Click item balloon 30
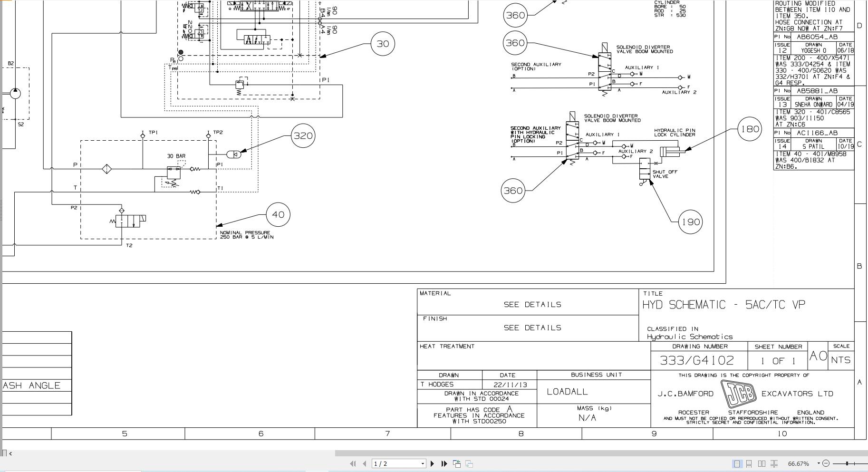The image size is (868, 472). click(x=383, y=44)
